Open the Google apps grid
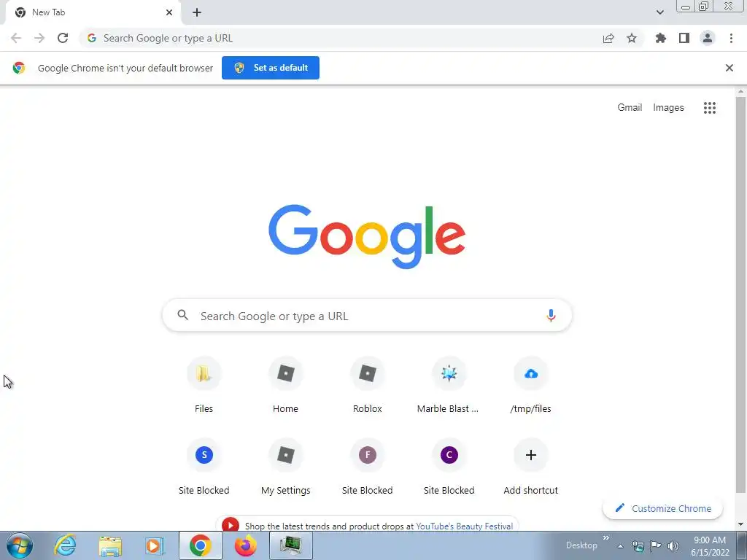The height and width of the screenshot is (560, 747). click(710, 108)
